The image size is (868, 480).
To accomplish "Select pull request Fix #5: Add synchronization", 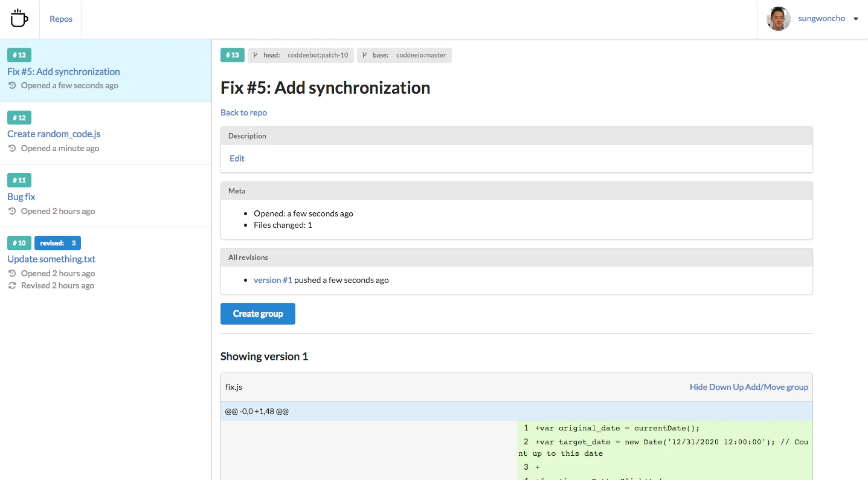I will point(63,71).
